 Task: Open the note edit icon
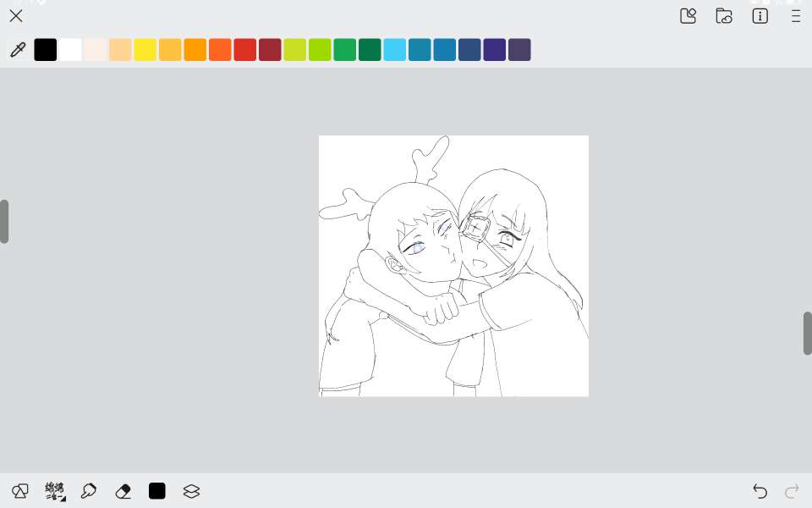tap(688, 16)
